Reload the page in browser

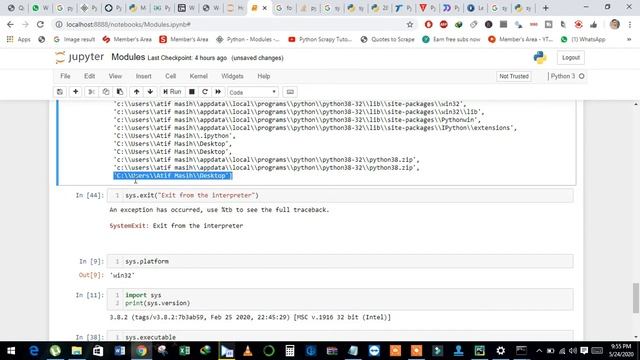(x=40, y=24)
